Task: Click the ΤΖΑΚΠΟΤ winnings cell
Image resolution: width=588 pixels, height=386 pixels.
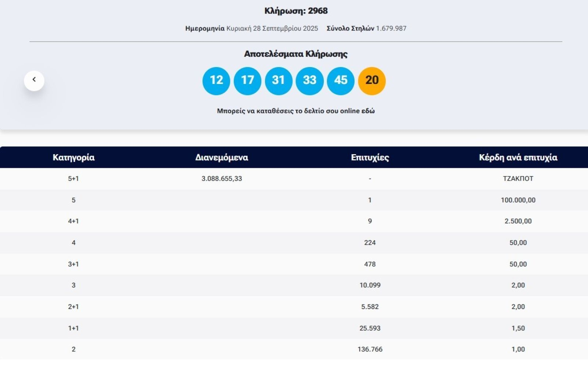Action: 518,179
